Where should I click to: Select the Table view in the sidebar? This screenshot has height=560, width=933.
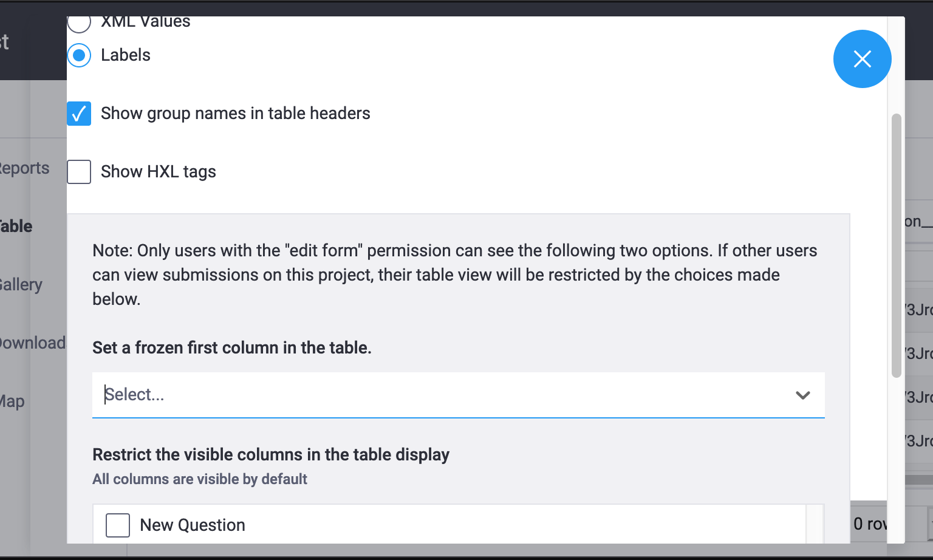[x=16, y=226]
